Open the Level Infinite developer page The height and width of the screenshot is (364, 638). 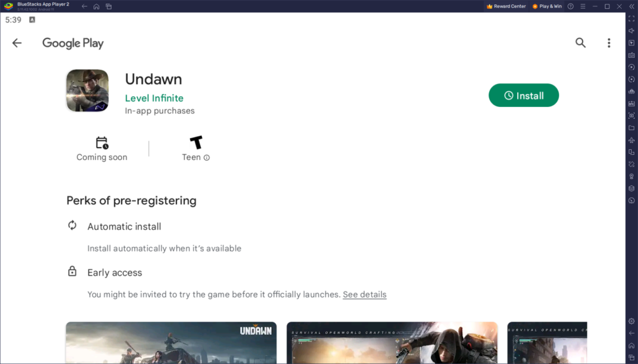pyautogui.click(x=154, y=98)
